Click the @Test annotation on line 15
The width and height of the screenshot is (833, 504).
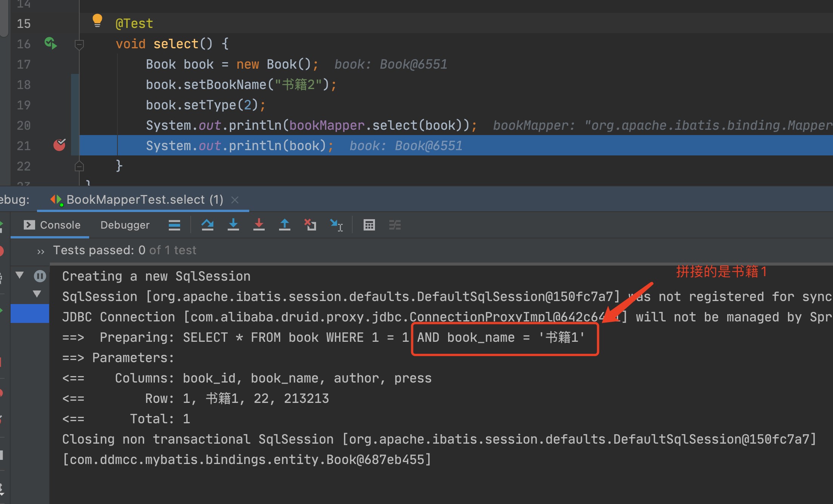click(x=134, y=23)
